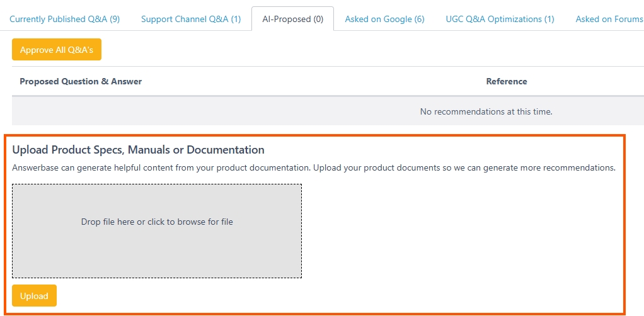Image resolution: width=644 pixels, height=316 pixels.
Task: Switch to Support Channel Q&A tab
Action: coord(191,19)
